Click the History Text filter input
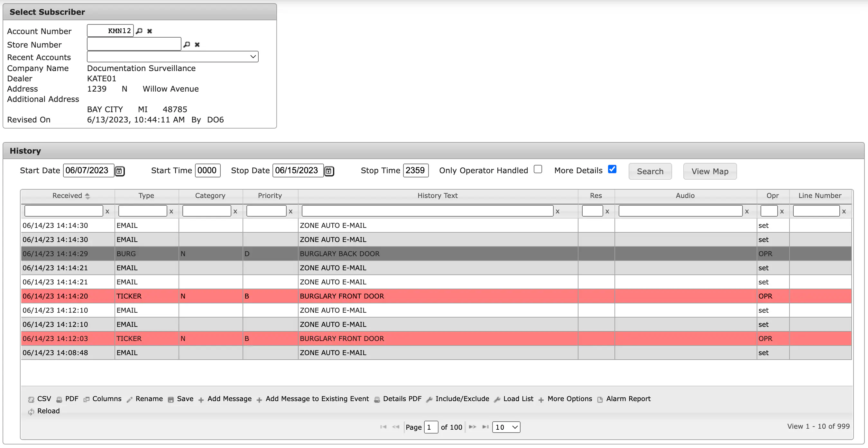The width and height of the screenshot is (868, 448). click(427, 211)
